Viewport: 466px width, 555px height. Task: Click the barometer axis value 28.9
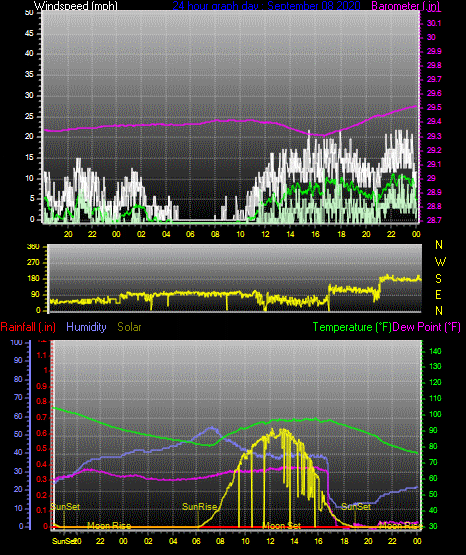[434, 193]
